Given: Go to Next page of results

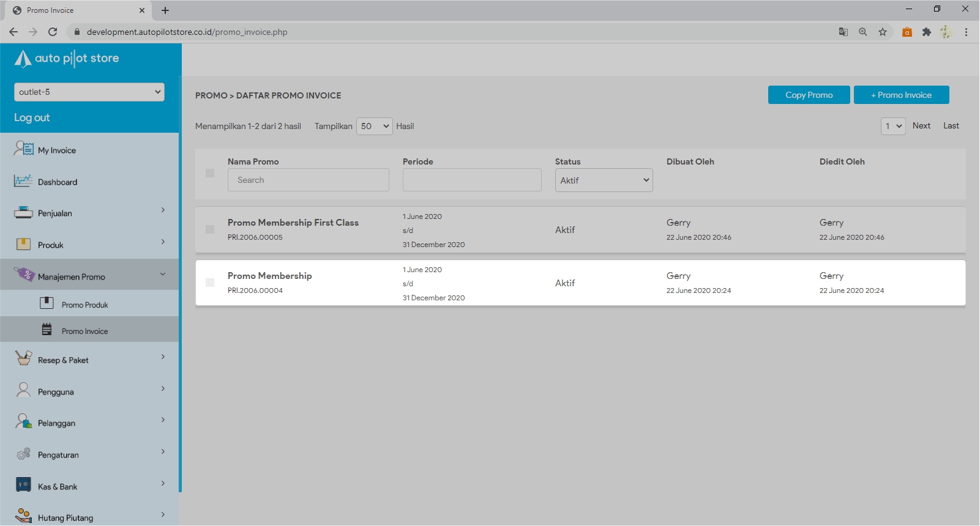Looking at the screenshot, I should (921, 125).
